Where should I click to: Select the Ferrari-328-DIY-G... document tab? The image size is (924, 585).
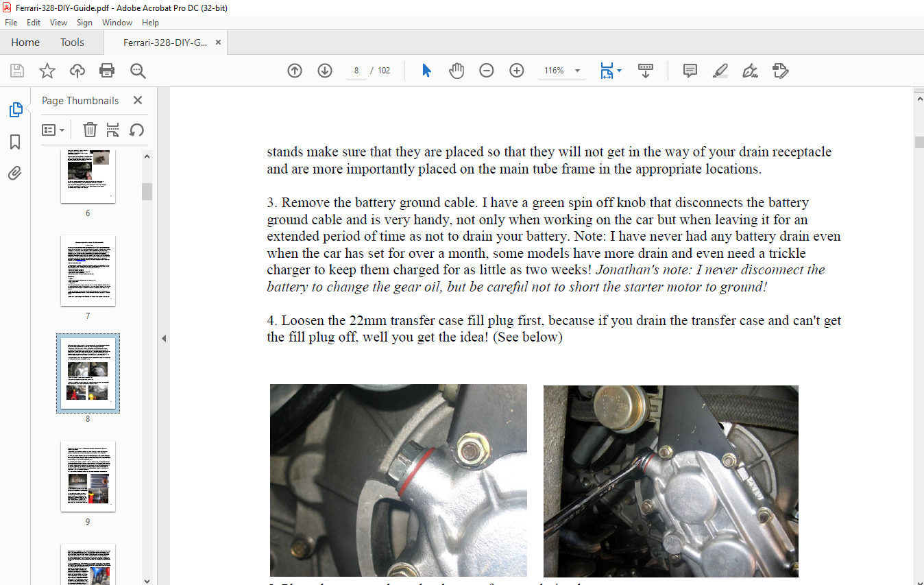(x=165, y=43)
